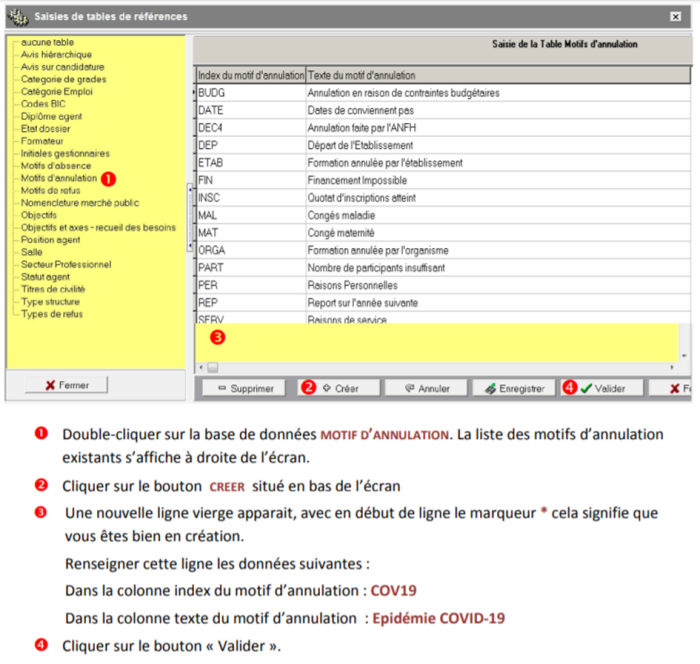Click 'Texte du motif d'annulation' column header
700x664 pixels.
[362, 76]
